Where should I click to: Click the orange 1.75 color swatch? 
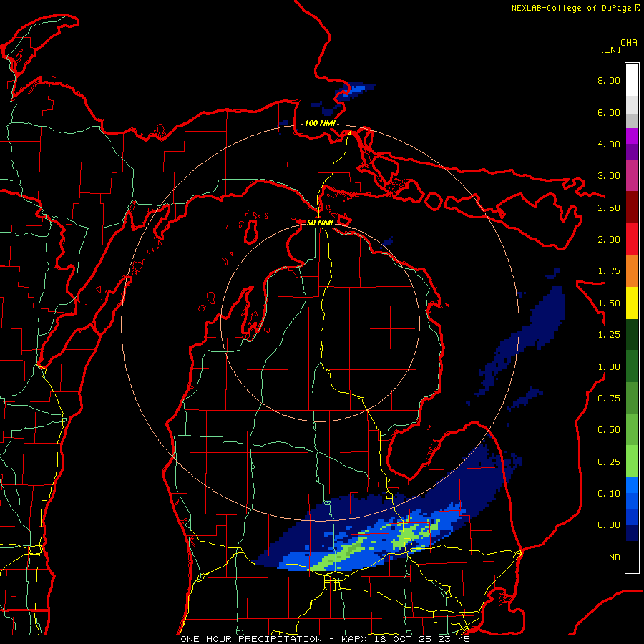(x=632, y=271)
